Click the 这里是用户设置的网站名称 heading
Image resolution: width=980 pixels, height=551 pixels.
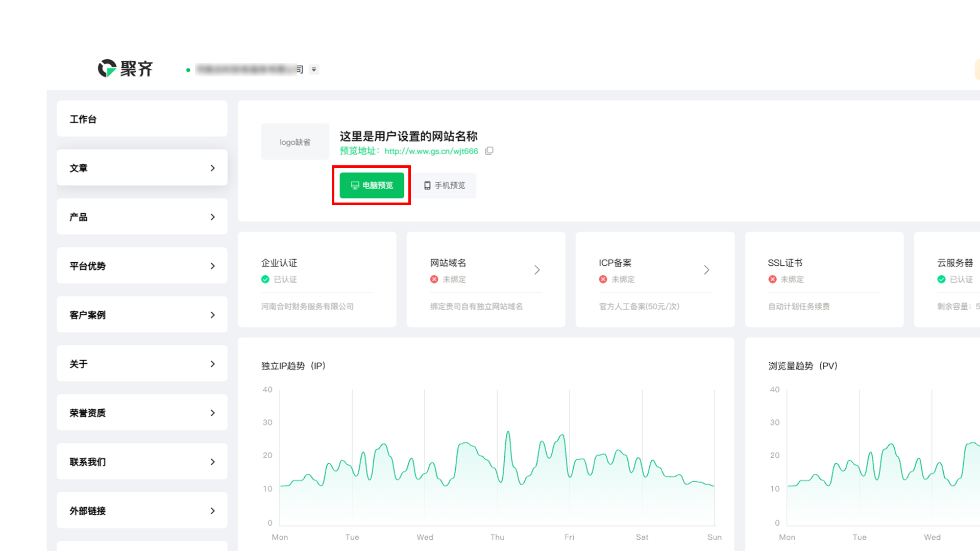[x=408, y=136]
